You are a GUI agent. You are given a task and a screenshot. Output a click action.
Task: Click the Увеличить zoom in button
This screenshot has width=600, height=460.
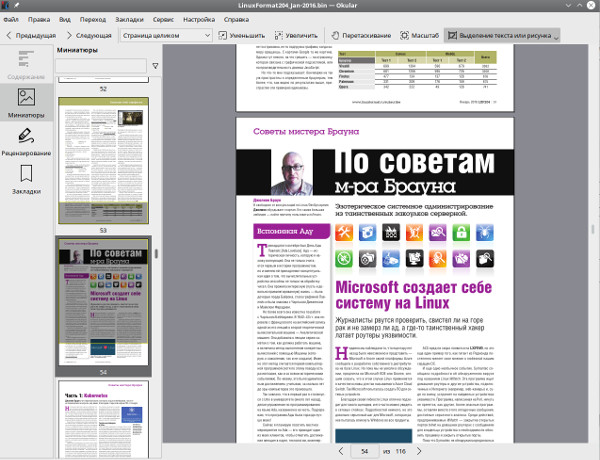[x=296, y=36]
